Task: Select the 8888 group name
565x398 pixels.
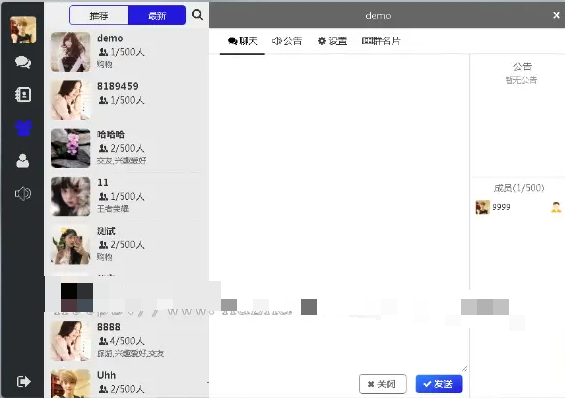Action: tap(109, 327)
